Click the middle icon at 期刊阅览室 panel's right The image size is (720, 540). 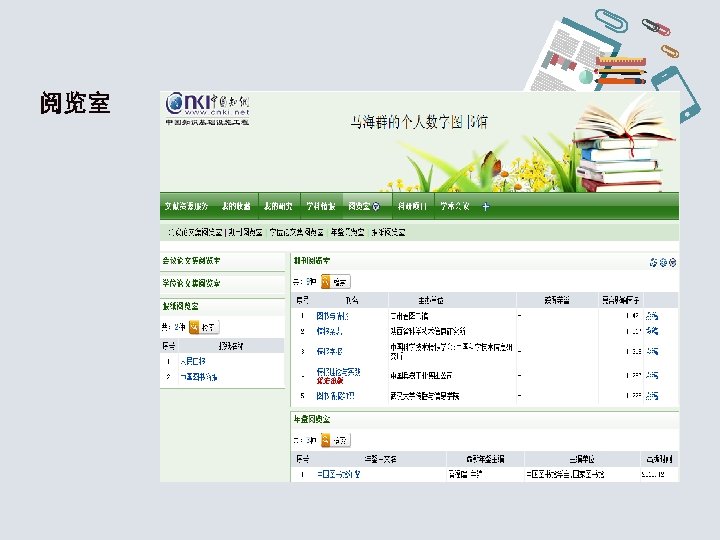point(663,262)
